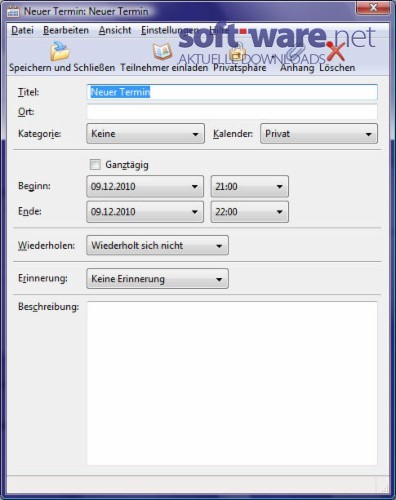Click into the Titel input field
This screenshot has width=396, height=500.
(232, 92)
